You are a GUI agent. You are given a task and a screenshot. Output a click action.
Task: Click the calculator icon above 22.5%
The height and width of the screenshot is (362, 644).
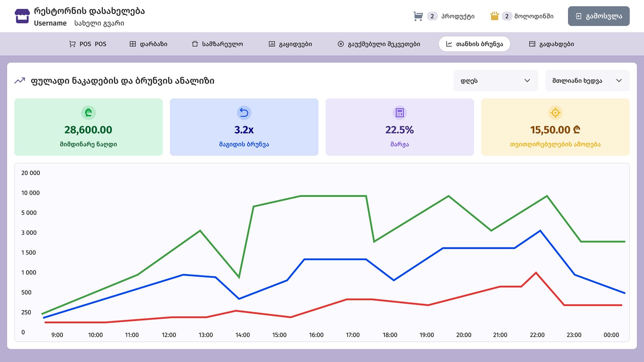pos(399,113)
